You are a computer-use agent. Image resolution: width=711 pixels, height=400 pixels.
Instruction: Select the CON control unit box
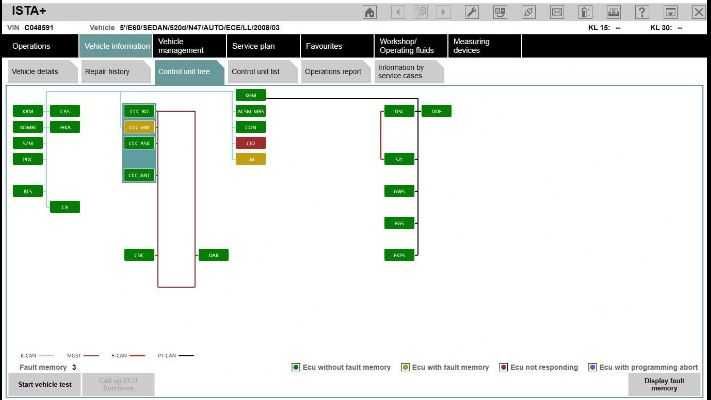(251, 127)
